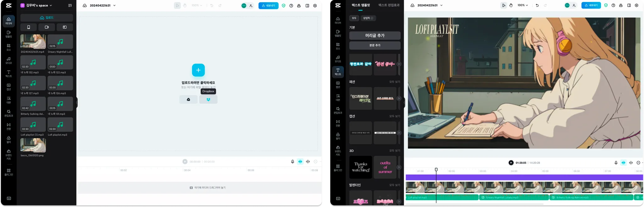Select screen record icon under 업로드 button
Viewport: 644px width, 207px height.
(65, 27)
